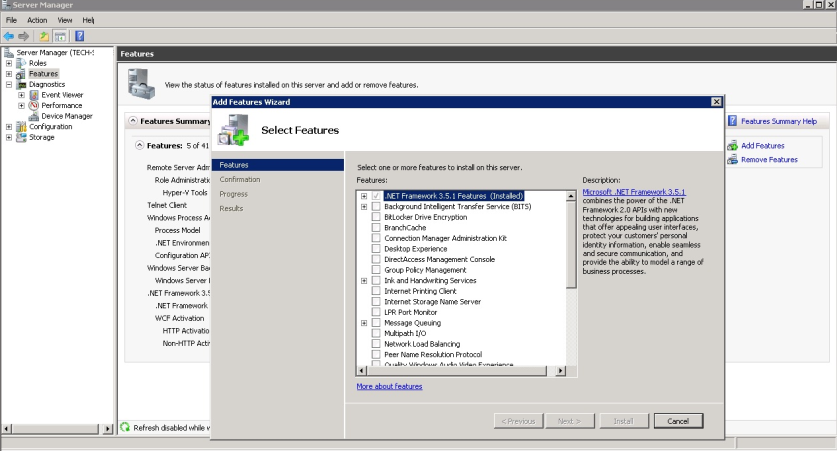Close the Add Features Wizard dialog
This screenshot has height=451, width=837.
[716, 101]
